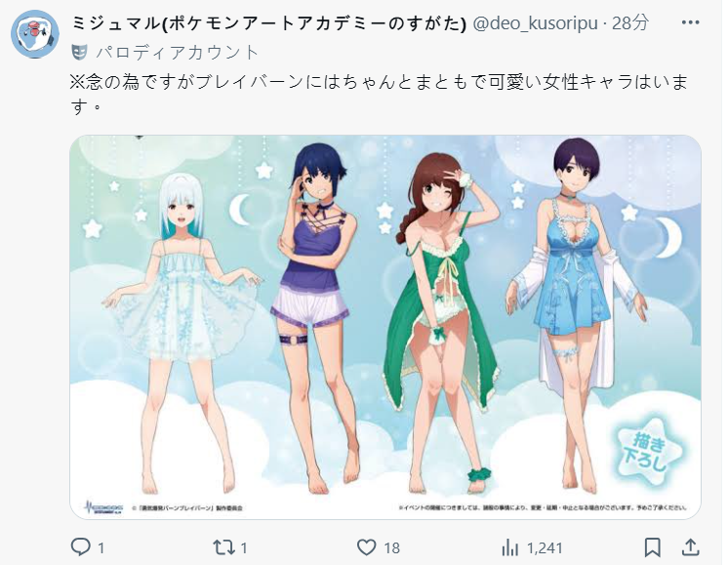Image resolution: width=728 pixels, height=565 pixels.
Task: Click the tweet body text
Action: (x=379, y=95)
